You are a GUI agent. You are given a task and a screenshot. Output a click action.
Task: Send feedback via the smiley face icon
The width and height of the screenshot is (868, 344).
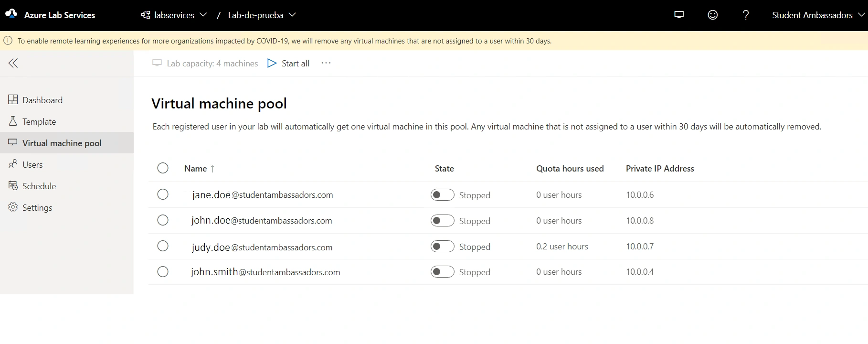click(x=712, y=15)
